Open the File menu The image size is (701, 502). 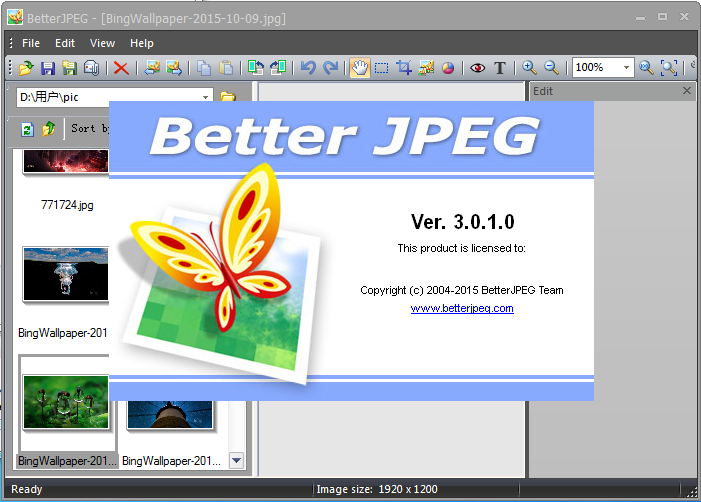tap(31, 43)
